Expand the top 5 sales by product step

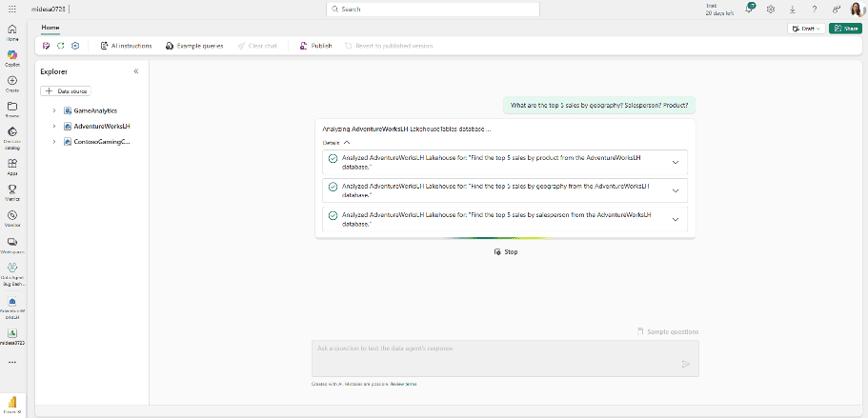click(676, 162)
